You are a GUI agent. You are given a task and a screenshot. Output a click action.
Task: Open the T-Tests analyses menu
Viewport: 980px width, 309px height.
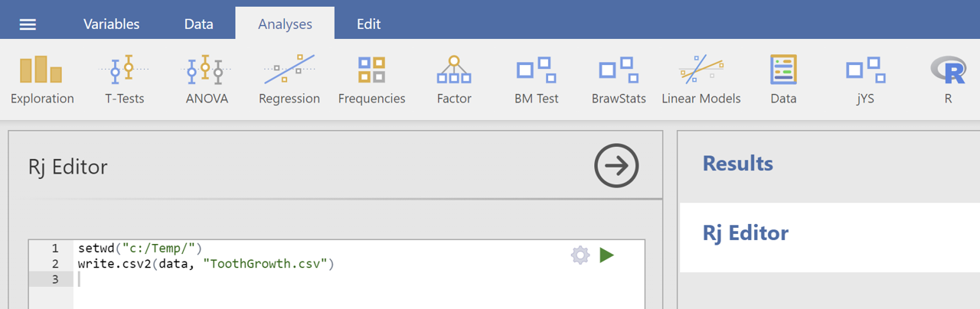point(124,80)
